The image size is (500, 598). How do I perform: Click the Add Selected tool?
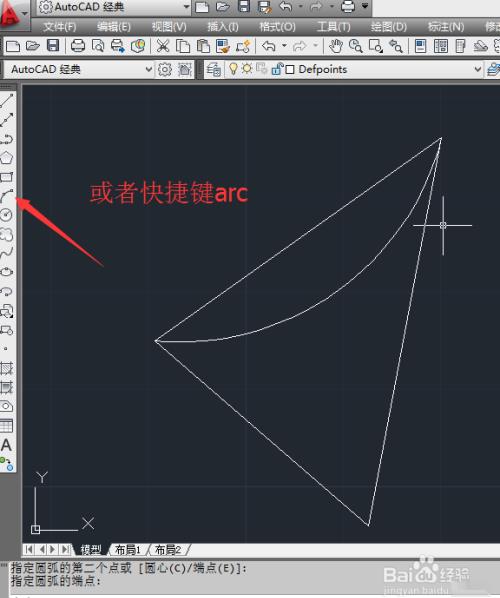coord(7,463)
